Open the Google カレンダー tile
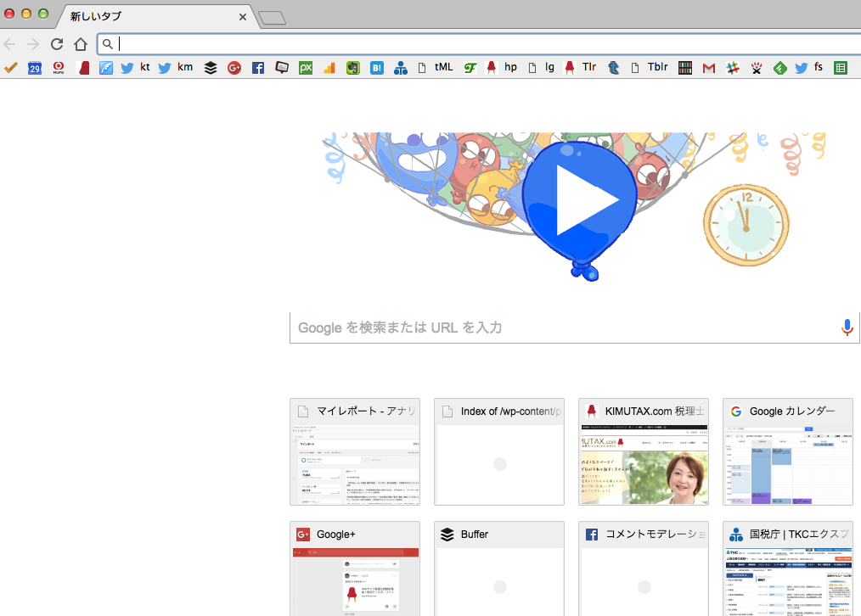The image size is (861, 616). pos(788,451)
